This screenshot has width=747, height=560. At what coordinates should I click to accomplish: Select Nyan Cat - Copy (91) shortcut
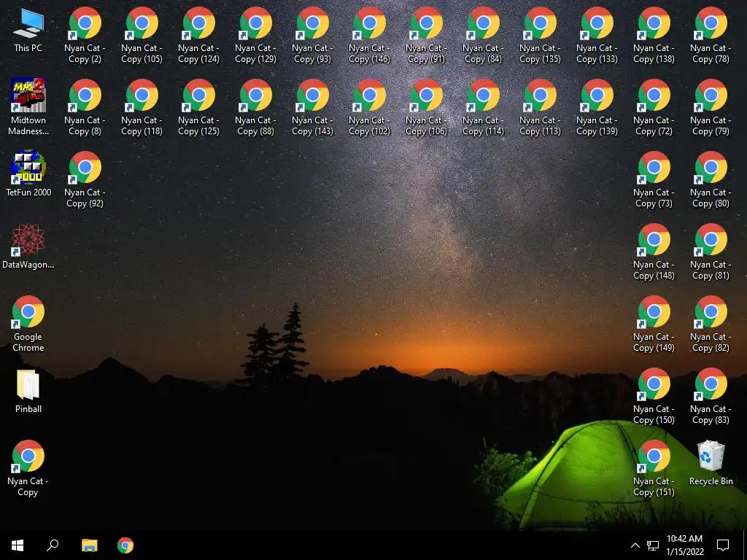[426, 35]
